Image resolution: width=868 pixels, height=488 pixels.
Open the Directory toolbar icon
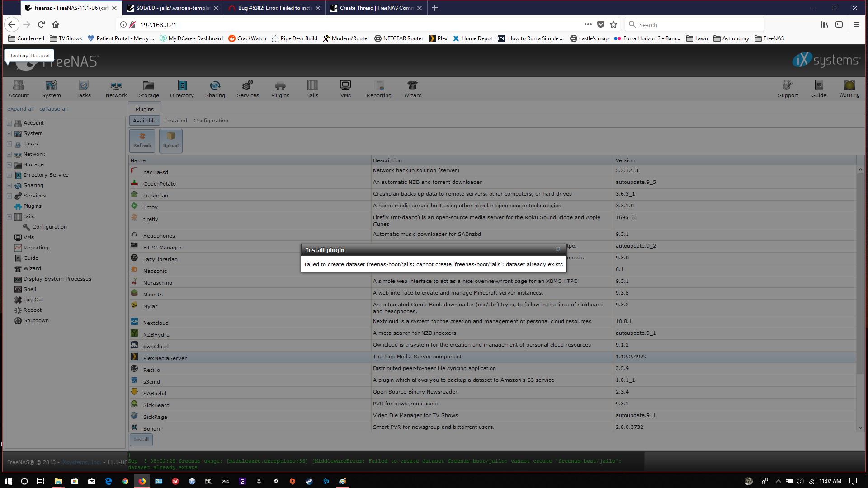182,89
